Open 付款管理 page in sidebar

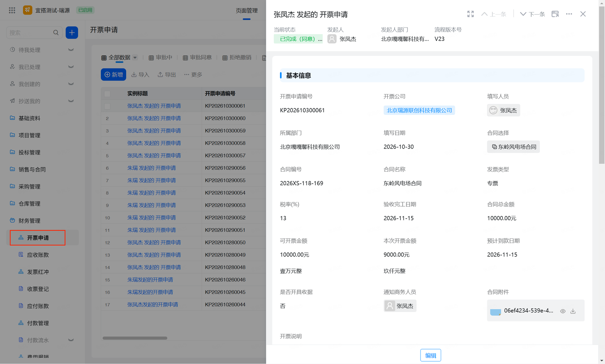(38, 323)
